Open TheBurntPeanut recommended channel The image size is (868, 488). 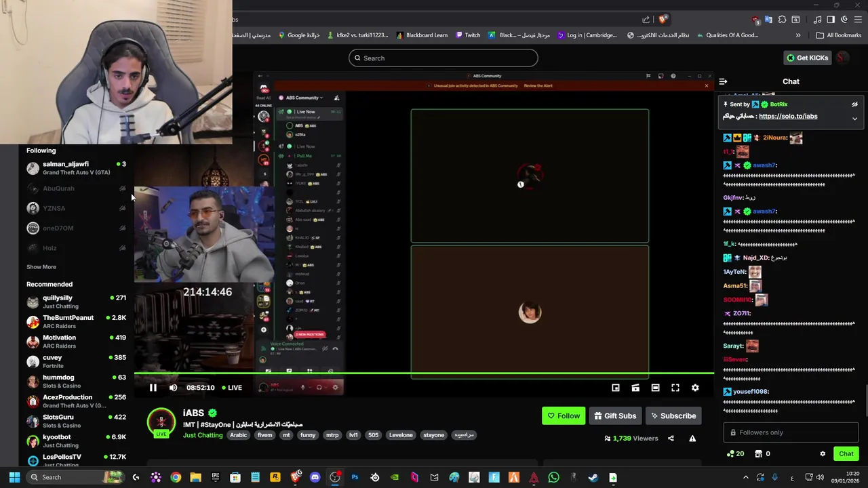76,321
